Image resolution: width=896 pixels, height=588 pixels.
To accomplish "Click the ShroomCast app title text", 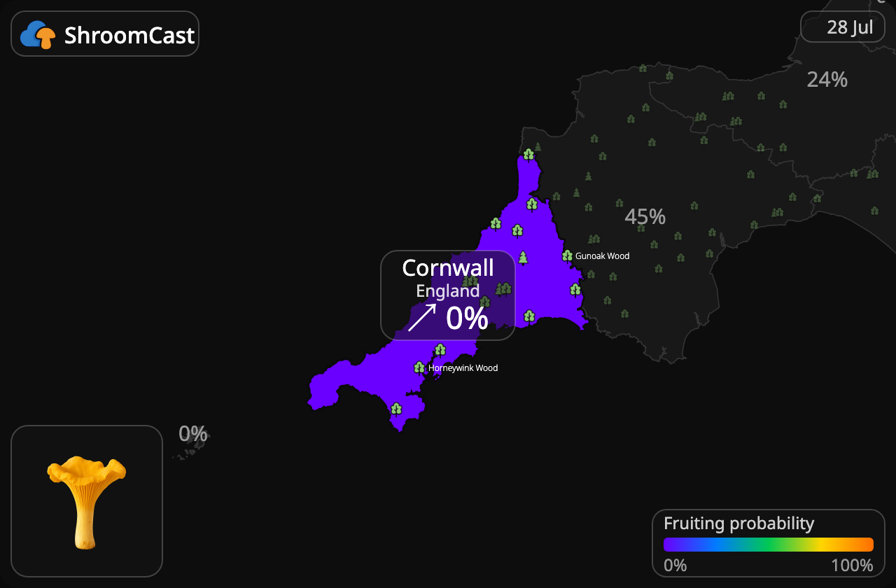I will click(x=129, y=35).
